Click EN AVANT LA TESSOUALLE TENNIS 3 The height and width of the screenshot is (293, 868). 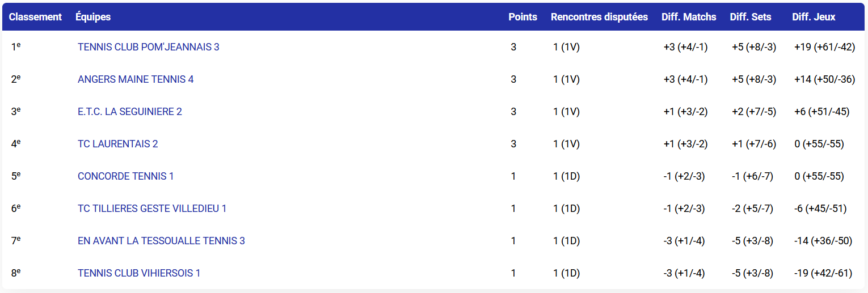point(161,241)
